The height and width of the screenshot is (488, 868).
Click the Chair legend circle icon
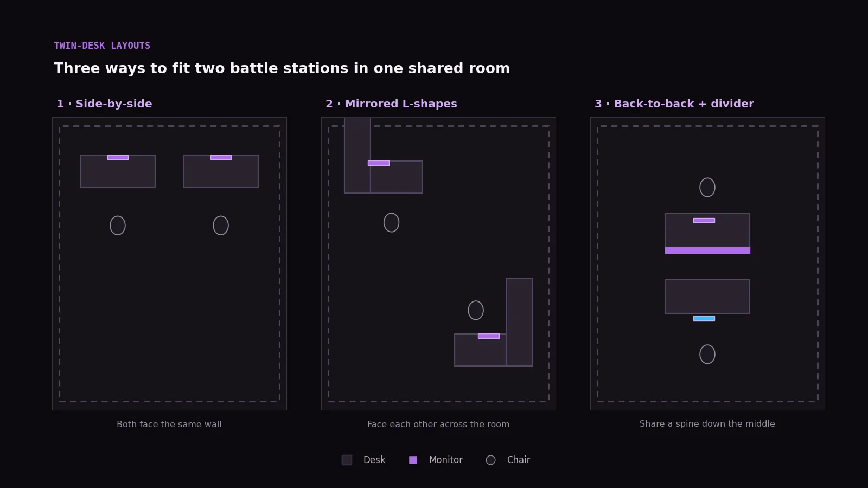(490, 460)
